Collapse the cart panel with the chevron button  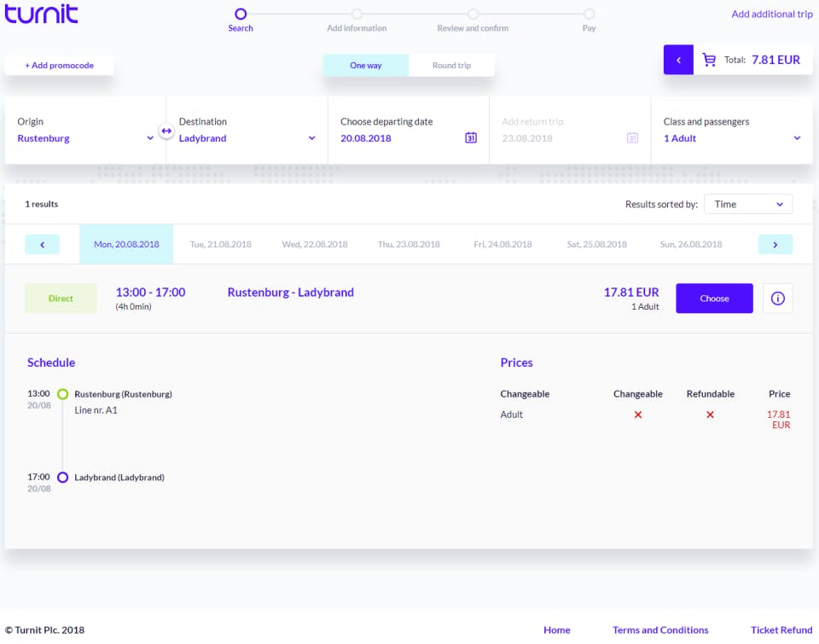(678, 59)
